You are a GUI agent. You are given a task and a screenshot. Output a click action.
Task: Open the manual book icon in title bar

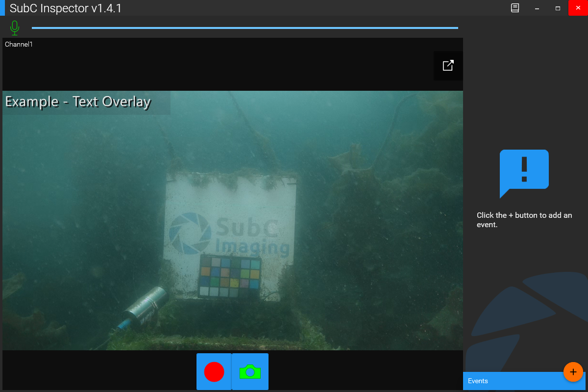point(515,8)
